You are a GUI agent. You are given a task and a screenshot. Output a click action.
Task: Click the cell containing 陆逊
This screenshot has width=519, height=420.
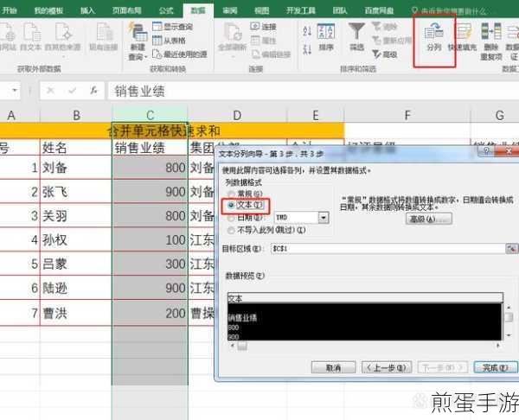tap(76, 288)
